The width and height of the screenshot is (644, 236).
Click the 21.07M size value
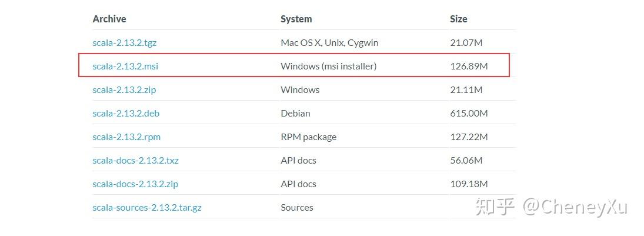pos(466,43)
